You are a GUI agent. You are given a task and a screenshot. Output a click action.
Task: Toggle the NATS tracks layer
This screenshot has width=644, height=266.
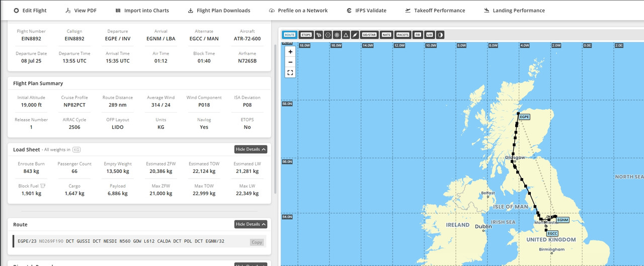click(386, 35)
